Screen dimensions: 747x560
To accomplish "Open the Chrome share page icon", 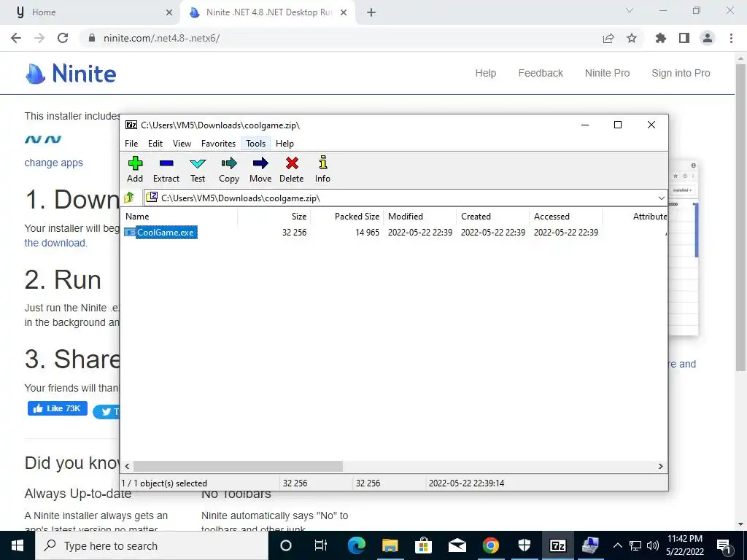I will [x=608, y=38].
